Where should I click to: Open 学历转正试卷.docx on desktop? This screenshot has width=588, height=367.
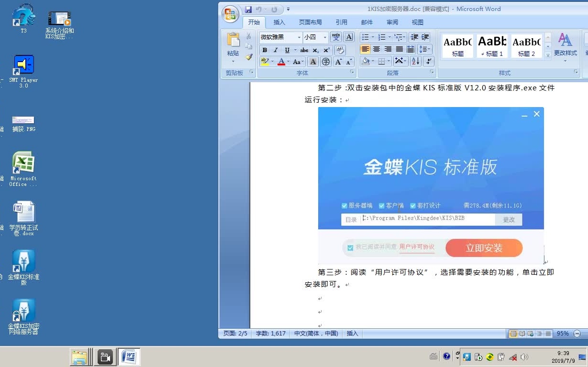click(23, 218)
